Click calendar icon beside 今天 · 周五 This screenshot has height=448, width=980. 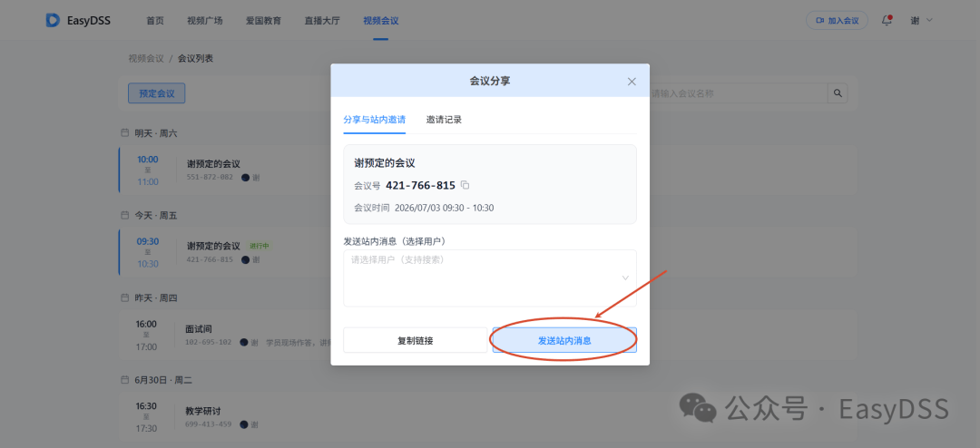coord(124,215)
